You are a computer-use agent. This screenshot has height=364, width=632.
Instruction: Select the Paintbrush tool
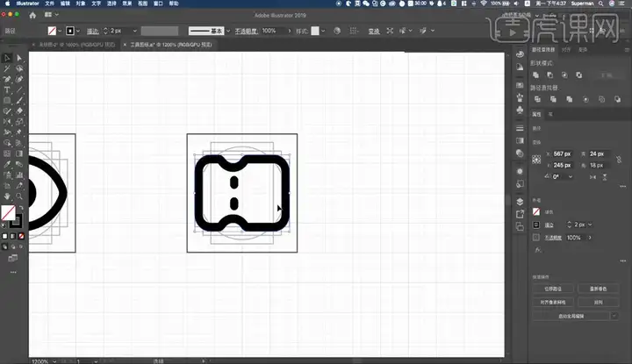pyautogui.click(x=19, y=100)
